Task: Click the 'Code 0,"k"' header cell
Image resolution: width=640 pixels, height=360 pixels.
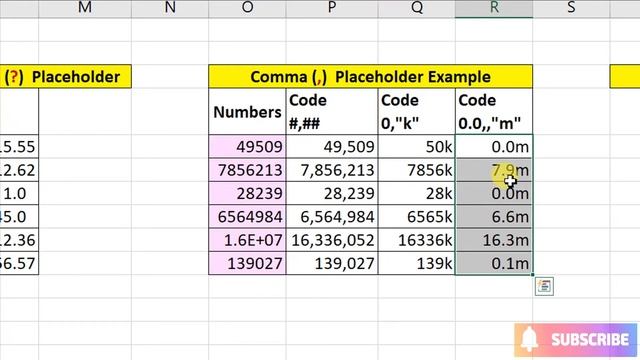Action: tap(417, 111)
